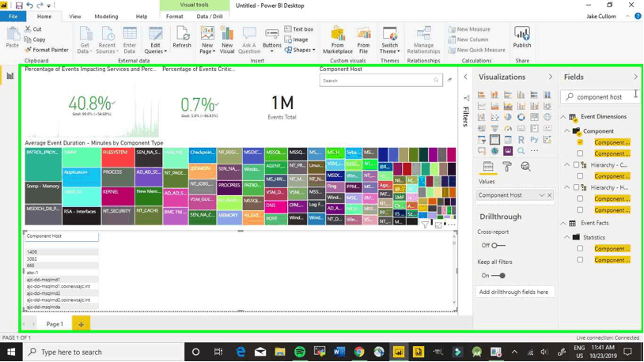Pick the clustered bar chart visualization
Image resolution: width=644 pixels, height=362 pixels.
click(x=508, y=95)
